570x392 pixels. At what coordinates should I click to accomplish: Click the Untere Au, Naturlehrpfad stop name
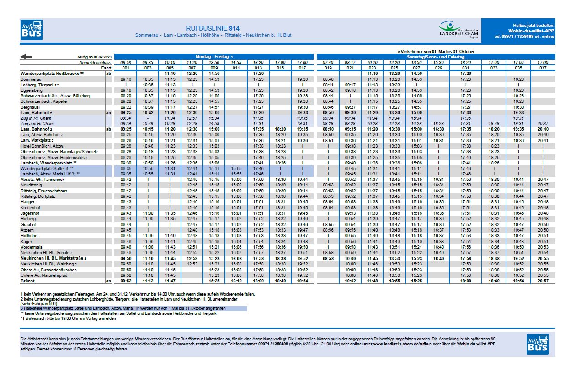coord(45,275)
